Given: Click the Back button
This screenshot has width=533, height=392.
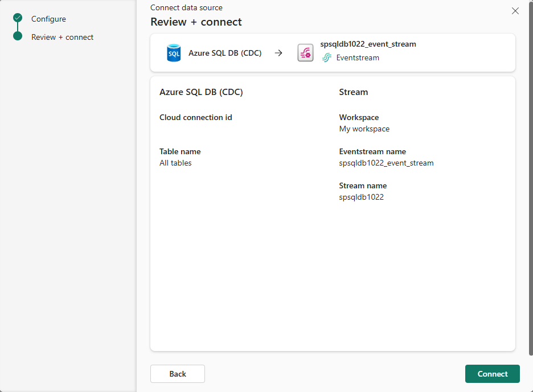Looking at the screenshot, I should click(177, 374).
